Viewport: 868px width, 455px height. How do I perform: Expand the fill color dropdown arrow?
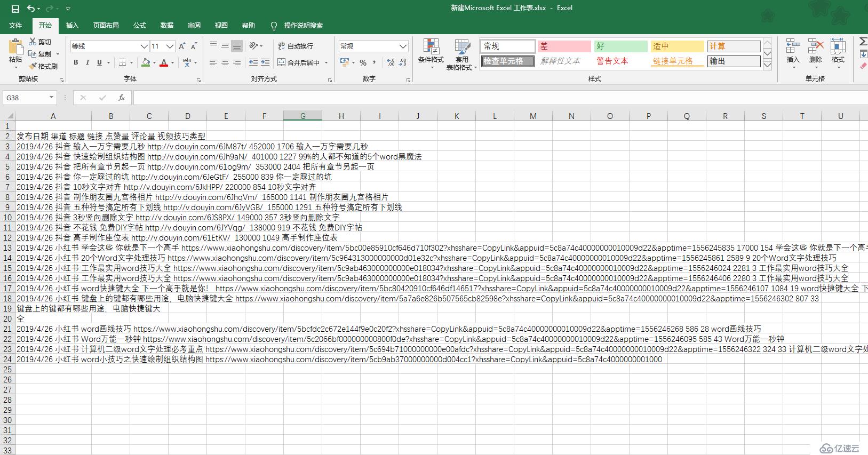[x=154, y=62]
